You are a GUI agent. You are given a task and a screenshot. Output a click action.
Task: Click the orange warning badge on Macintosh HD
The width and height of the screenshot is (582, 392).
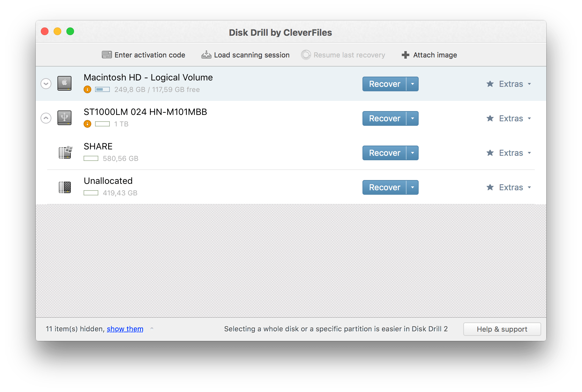point(87,89)
